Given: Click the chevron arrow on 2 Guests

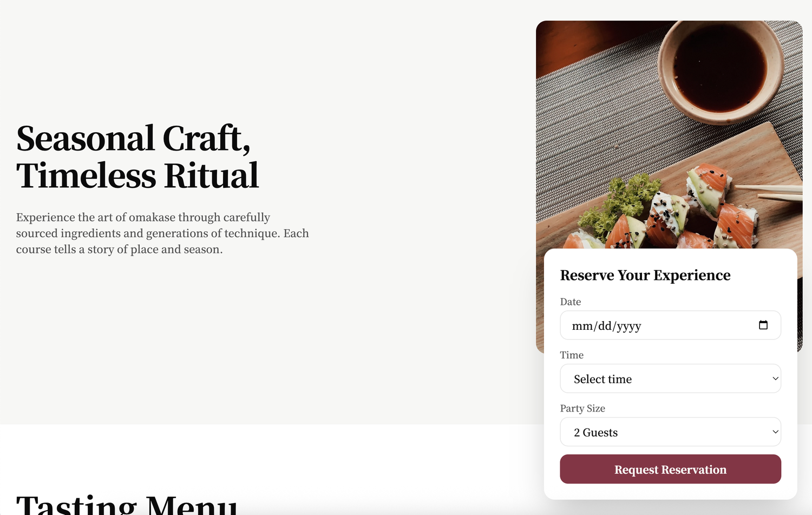Looking at the screenshot, I should pyautogui.click(x=775, y=432).
